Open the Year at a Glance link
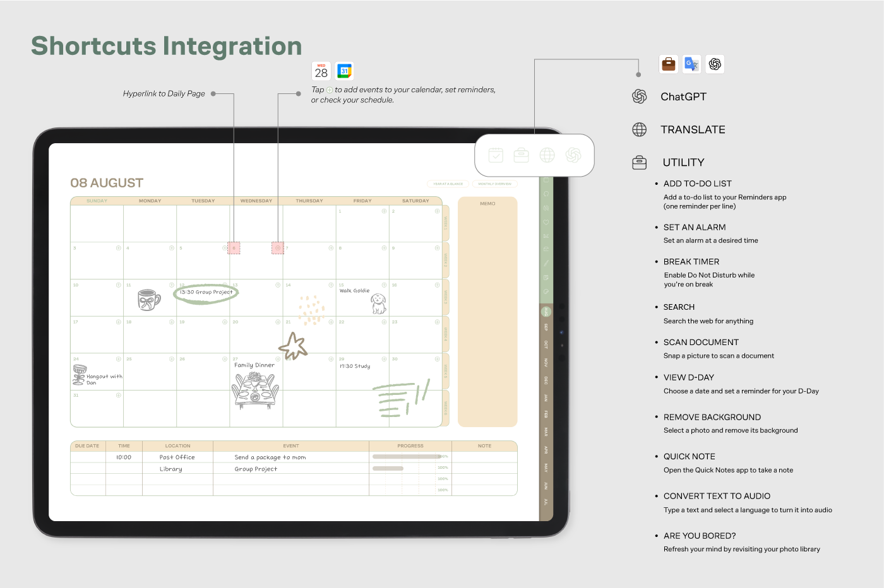Image resolution: width=884 pixels, height=588 pixels. (448, 184)
